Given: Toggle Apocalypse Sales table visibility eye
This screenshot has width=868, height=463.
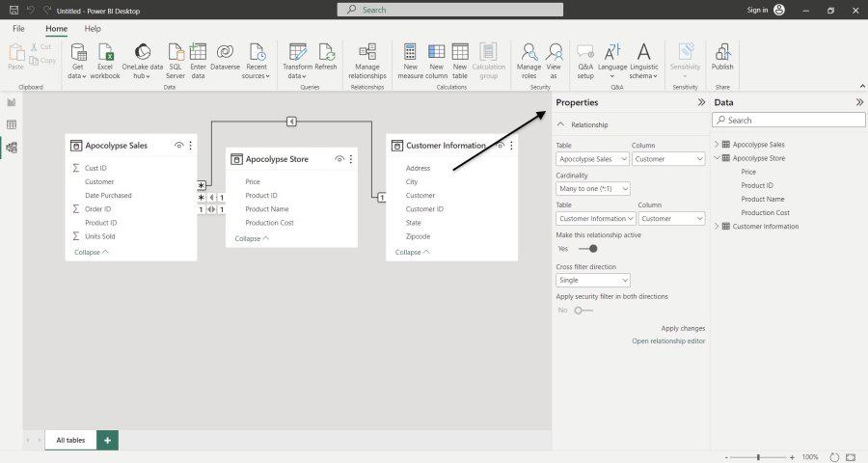Looking at the screenshot, I should [178, 145].
